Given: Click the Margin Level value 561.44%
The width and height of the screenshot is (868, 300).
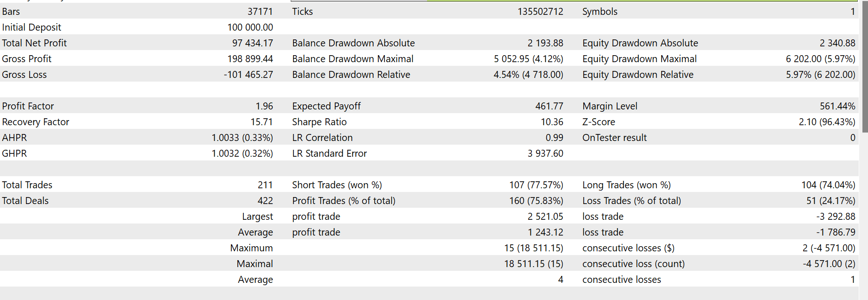Looking at the screenshot, I should [837, 106].
